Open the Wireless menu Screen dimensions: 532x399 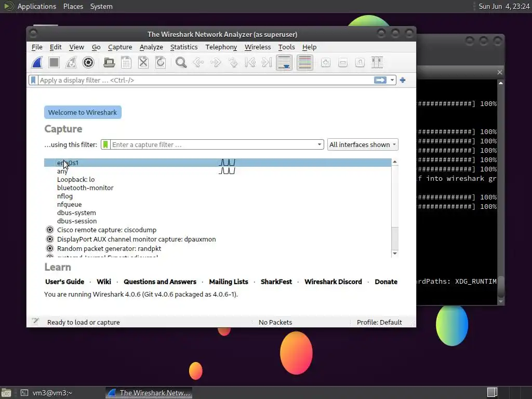click(258, 47)
